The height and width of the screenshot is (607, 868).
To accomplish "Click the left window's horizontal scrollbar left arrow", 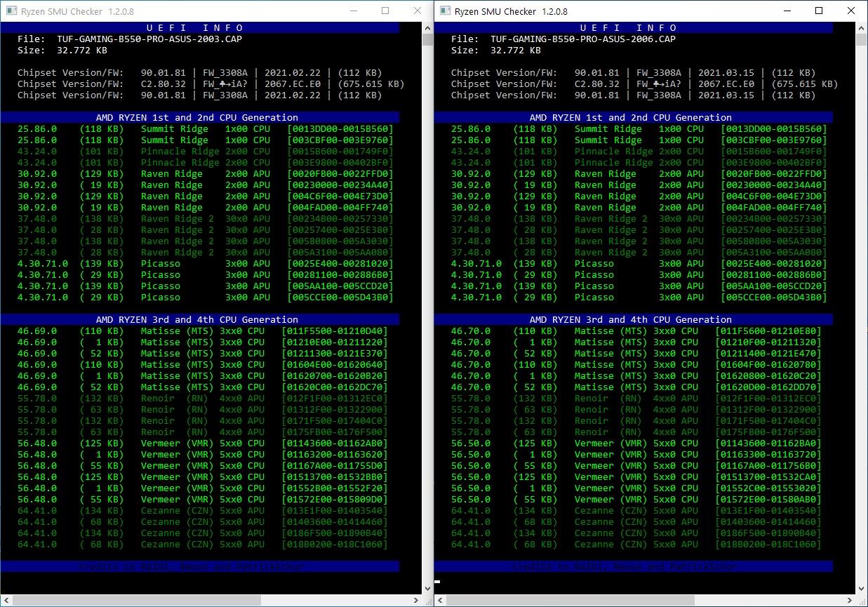I will coord(6,601).
